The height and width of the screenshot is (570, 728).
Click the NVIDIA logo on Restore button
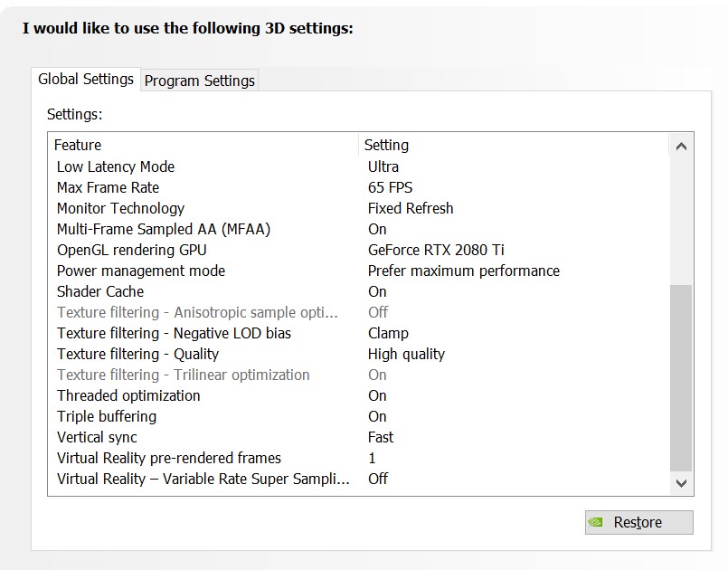click(596, 522)
